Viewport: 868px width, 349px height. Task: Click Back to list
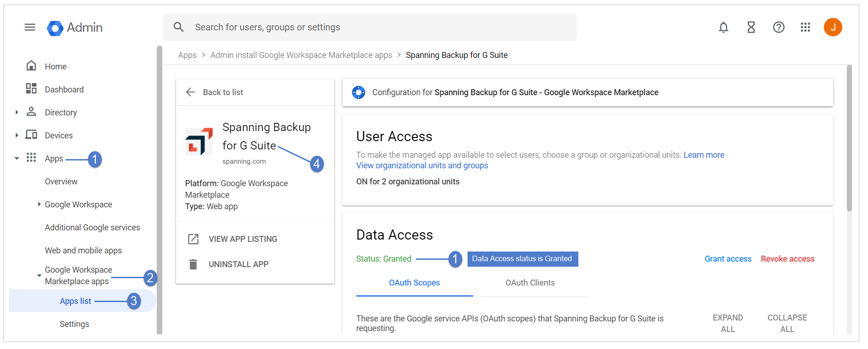[223, 92]
